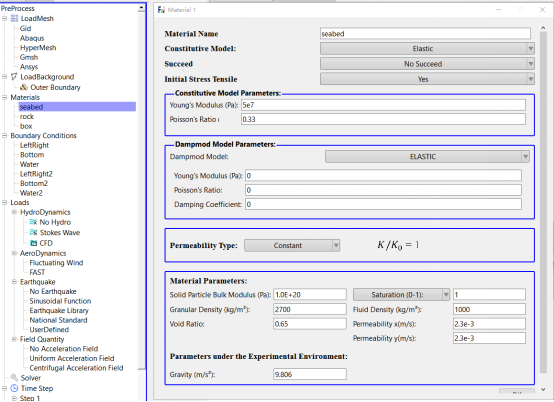Click the LoadBackground polygon icon
Image resolution: width=554 pixels, height=402 pixels.
point(14,77)
